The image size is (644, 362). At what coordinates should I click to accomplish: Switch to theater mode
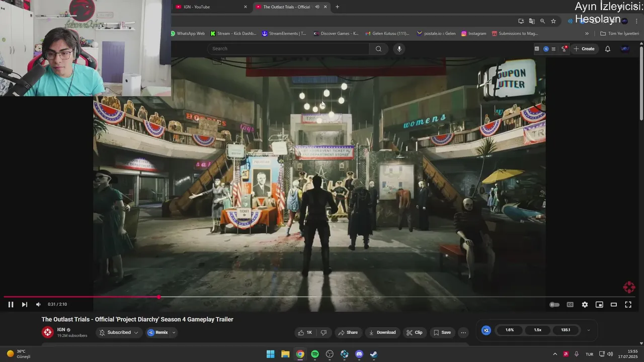[x=614, y=305]
